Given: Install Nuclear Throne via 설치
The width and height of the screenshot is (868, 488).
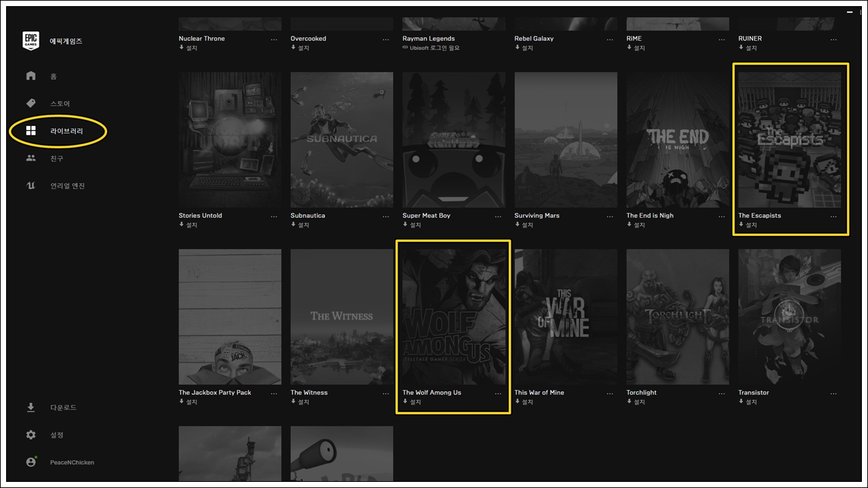Looking at the screenshot, I should point(188,48).
